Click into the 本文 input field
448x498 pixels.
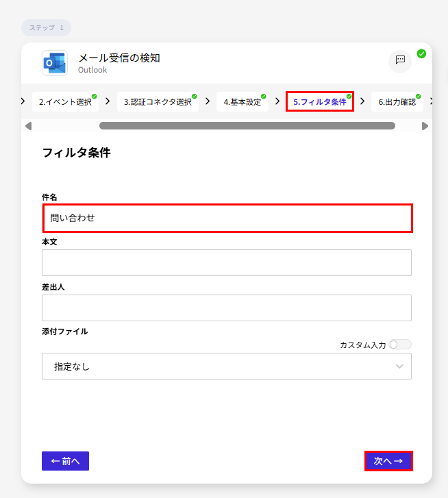[x=227, y=262]
